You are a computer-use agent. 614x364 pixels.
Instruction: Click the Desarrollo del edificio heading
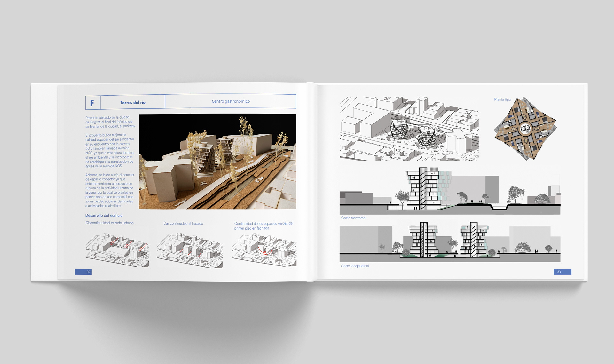[x=104, y=215]
